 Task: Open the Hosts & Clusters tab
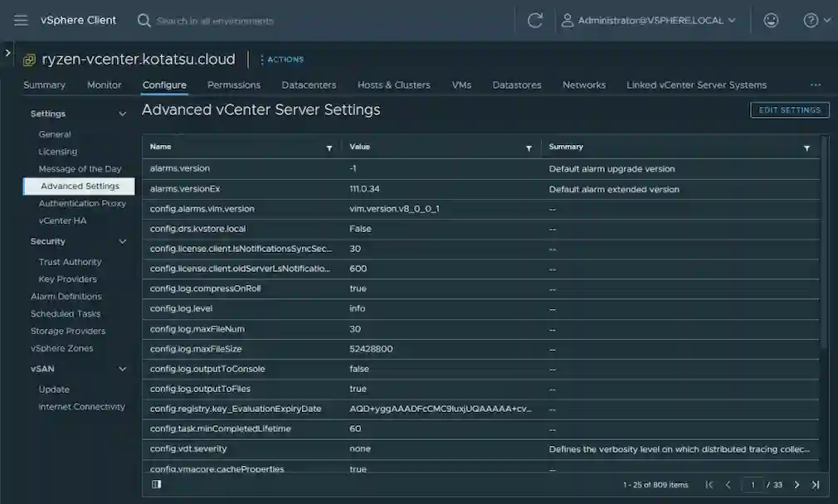tap(394, 85)
